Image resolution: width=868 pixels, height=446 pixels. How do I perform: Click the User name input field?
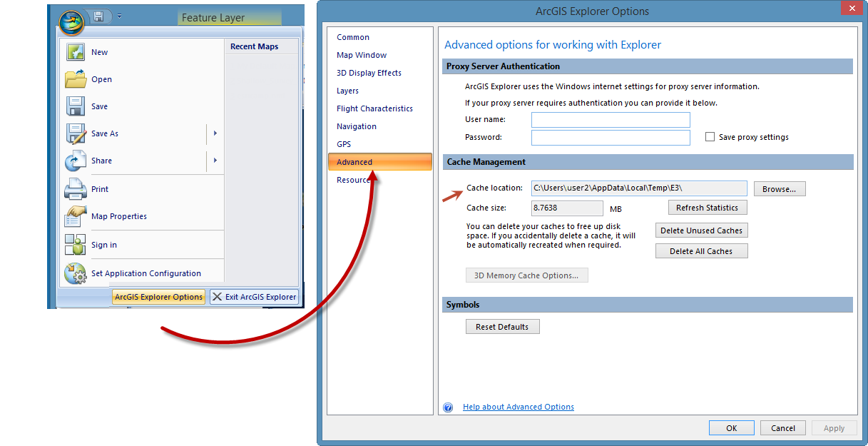(x=611, y=120)
